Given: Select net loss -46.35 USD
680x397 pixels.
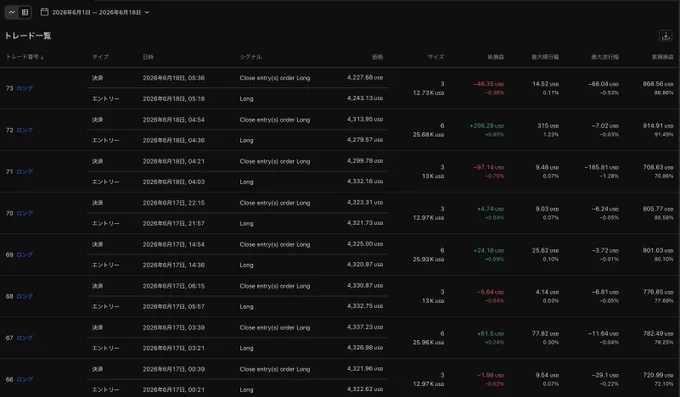Looking at the screenshot, I should point(488,84).
